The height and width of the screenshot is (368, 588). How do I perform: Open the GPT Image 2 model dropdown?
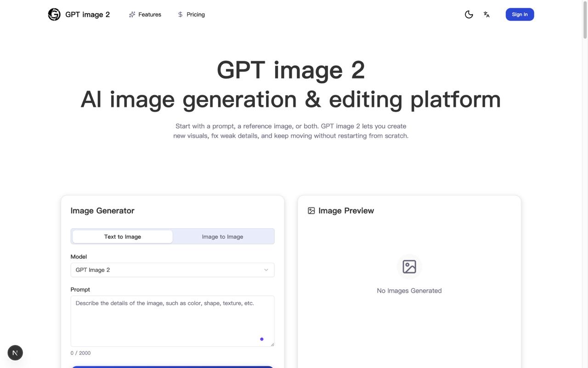coord(172,269)
